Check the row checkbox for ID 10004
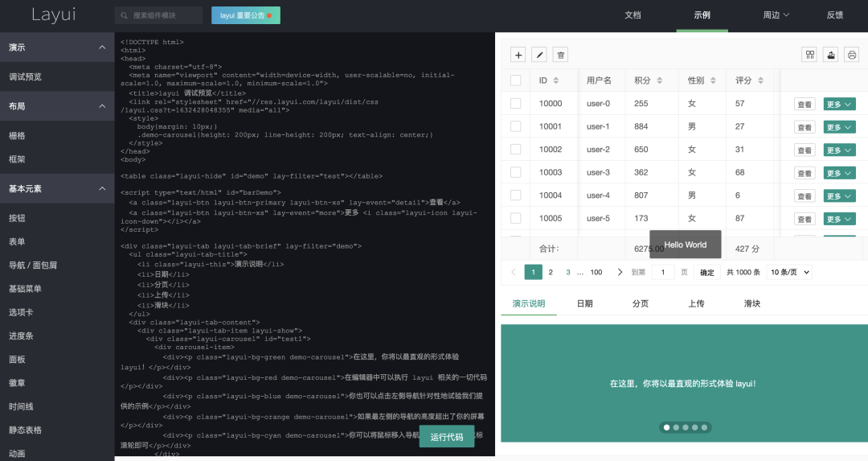The height and width of the screenshot is (461, 868). [515, 195]
